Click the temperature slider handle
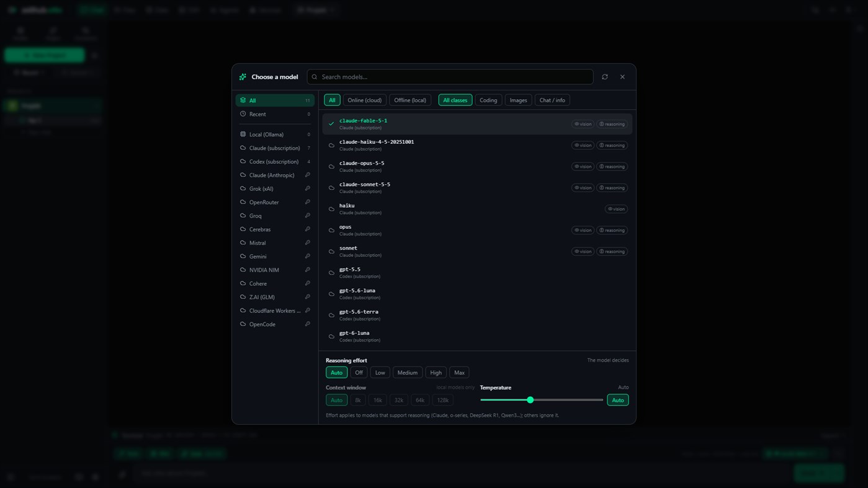The width and height of the screenshot is (868, 488). coord(530,400)
